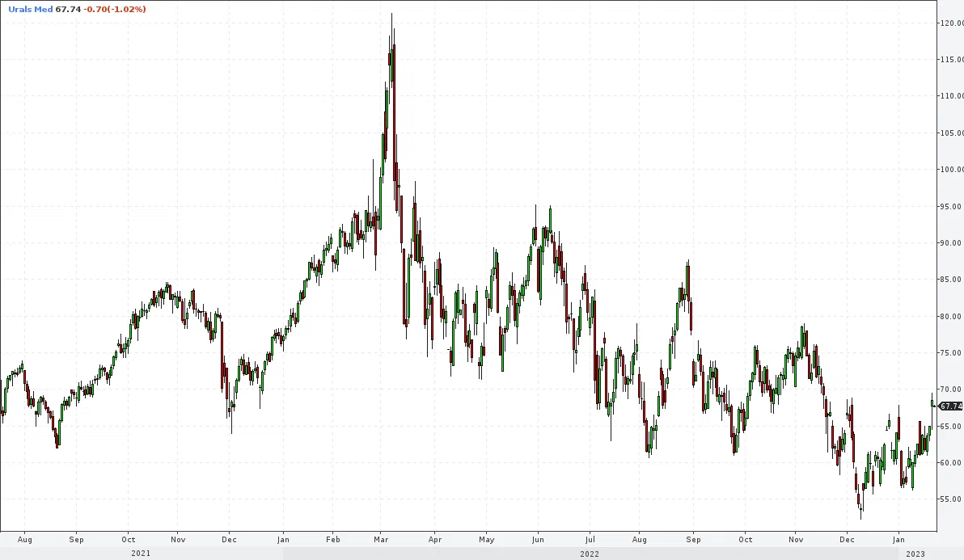Image resolution: width=964 pixels, height=560 pixels.
Task: Click the 100.00 price axis label
Action: (x=951, y=170)
